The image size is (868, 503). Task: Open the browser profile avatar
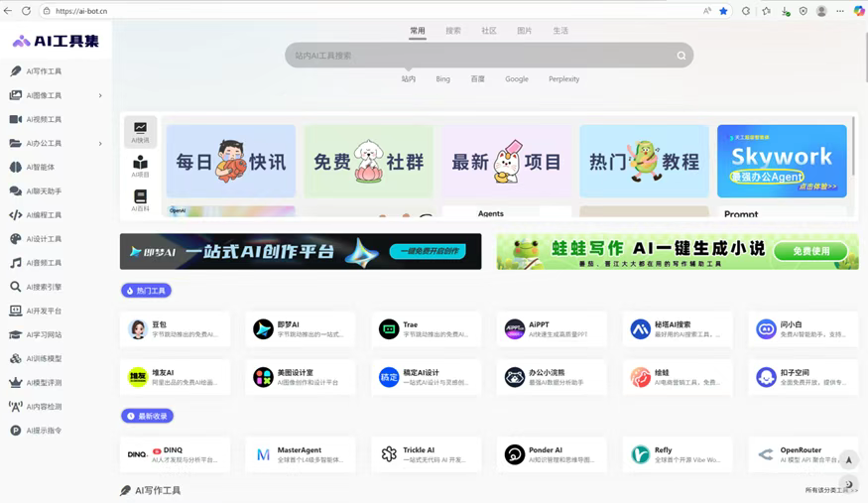point(821,11)
